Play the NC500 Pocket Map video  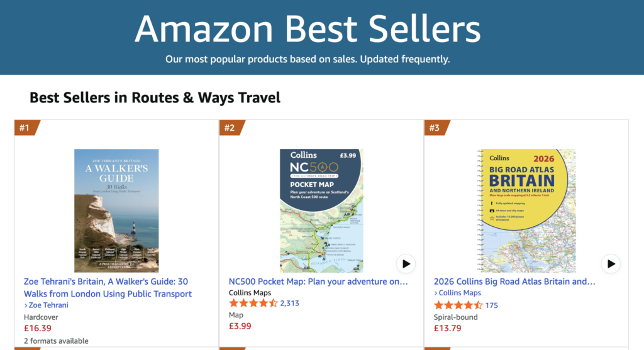coord(406,263)
